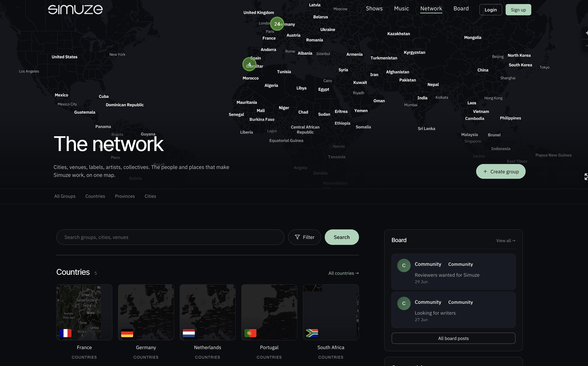Screen dimensions: 588x366
Task: Open the Filter options
Action: [304, 237]
